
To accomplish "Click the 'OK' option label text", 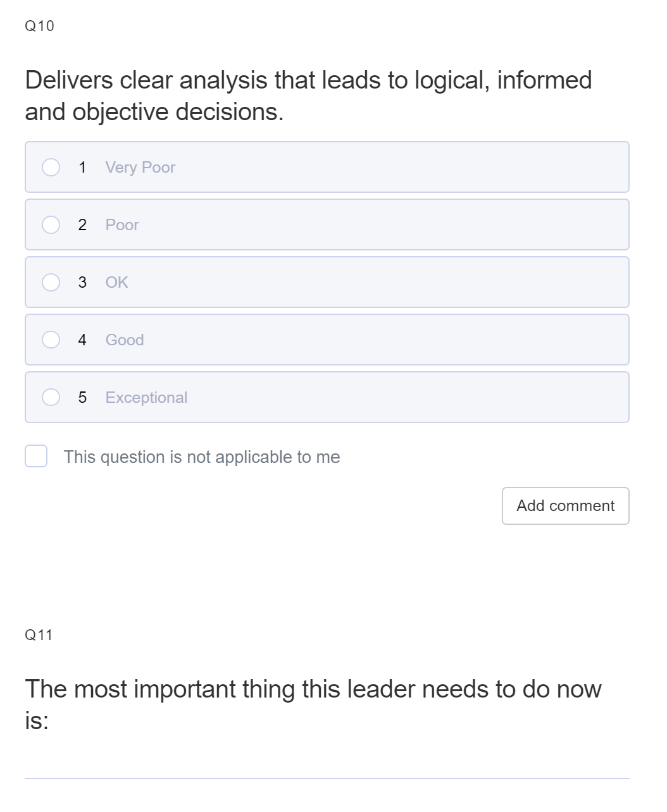I will 117,282.
